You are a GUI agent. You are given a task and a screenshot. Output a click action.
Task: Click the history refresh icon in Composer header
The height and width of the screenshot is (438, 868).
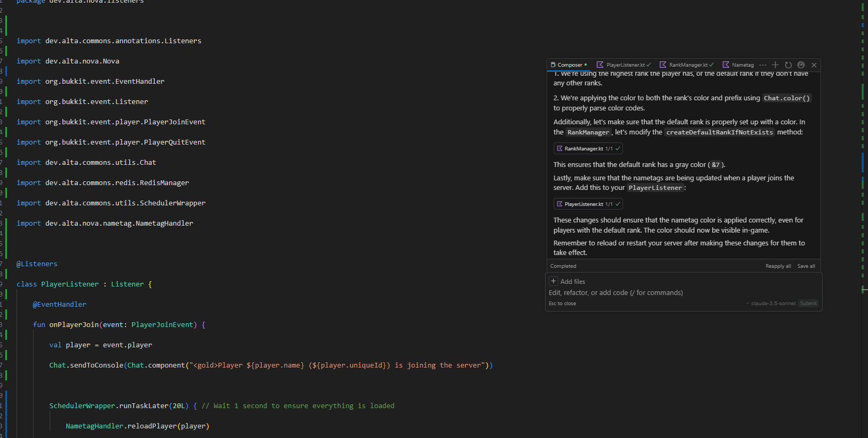[x=788, y=65]
